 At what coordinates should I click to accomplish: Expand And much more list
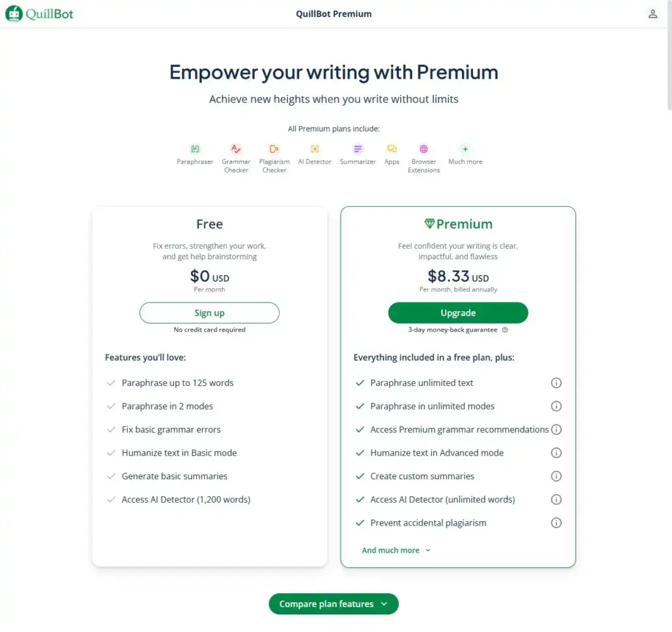pyautogui.click(x=396, y=550)
